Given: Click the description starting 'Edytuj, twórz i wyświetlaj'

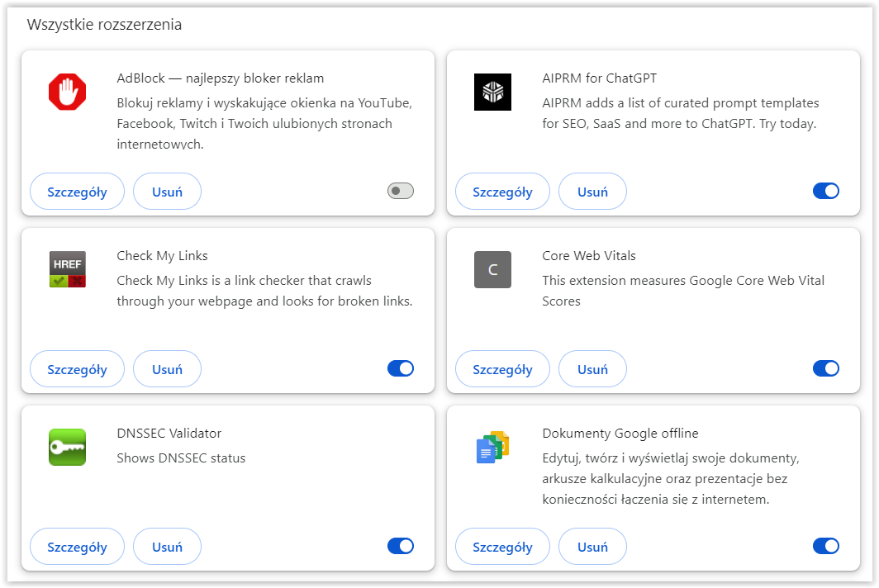Looking at the screenshot, I should [x=671, y=479].
